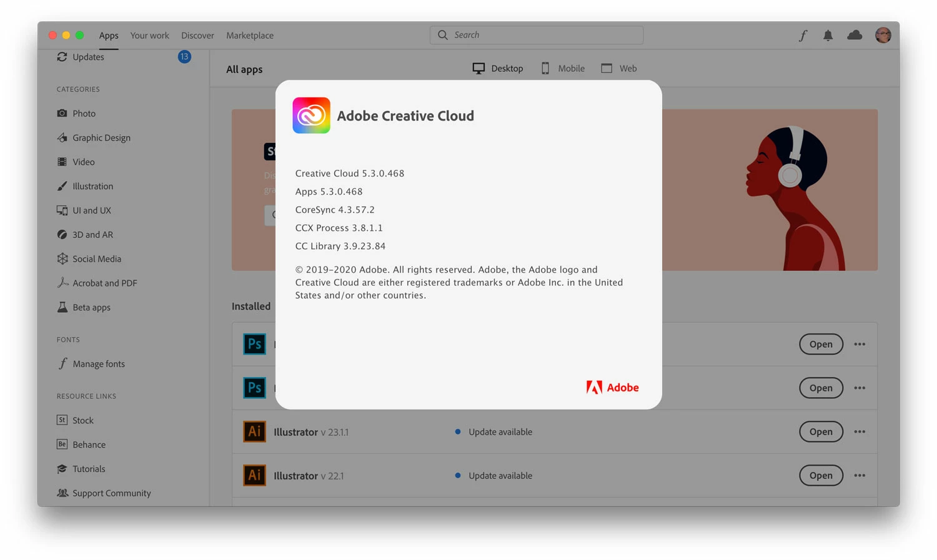Click the 13 updates count badge
The height and width of the screenshot is (560, 937).
pos(184,57)
